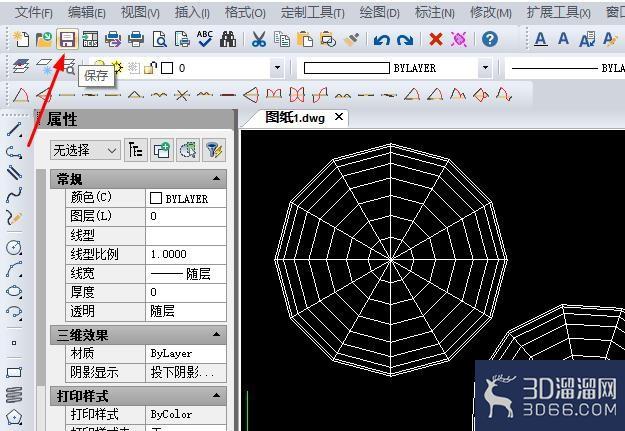
Task: Select the Match Properties brush icon
Action: click(351, 39)
